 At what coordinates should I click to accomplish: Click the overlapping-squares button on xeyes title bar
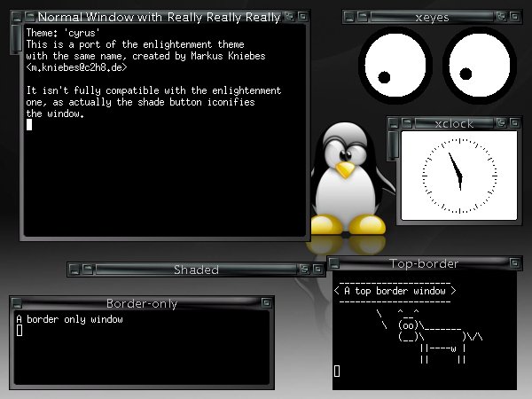pyautogui.click(x=501, y=17)
